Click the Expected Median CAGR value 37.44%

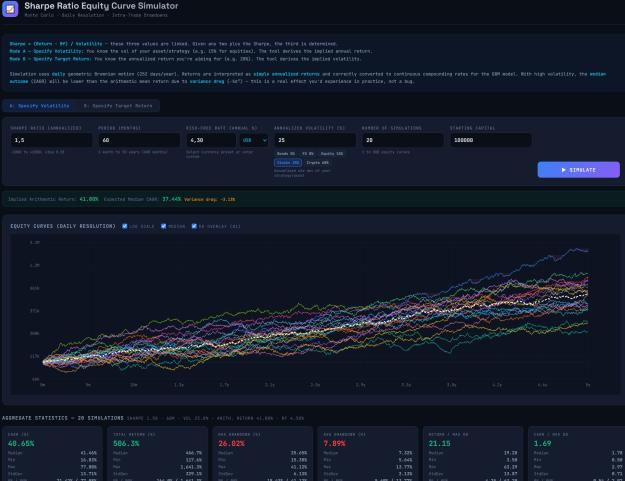(171, 199)
